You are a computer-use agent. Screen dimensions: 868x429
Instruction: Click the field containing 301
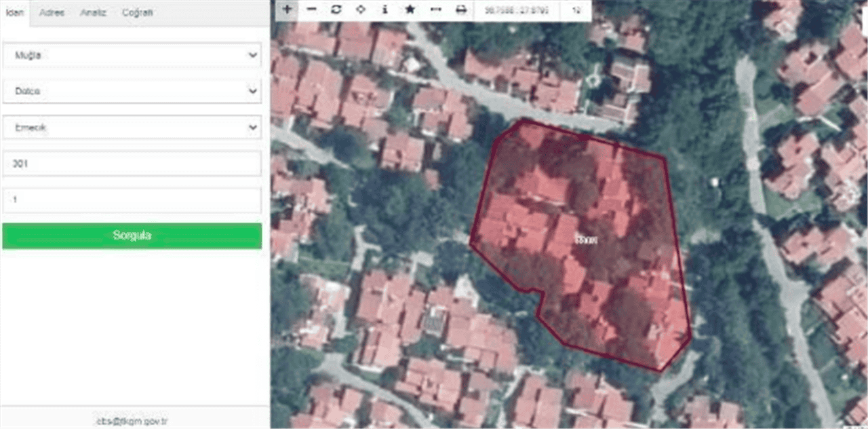[x=132, y=164]
